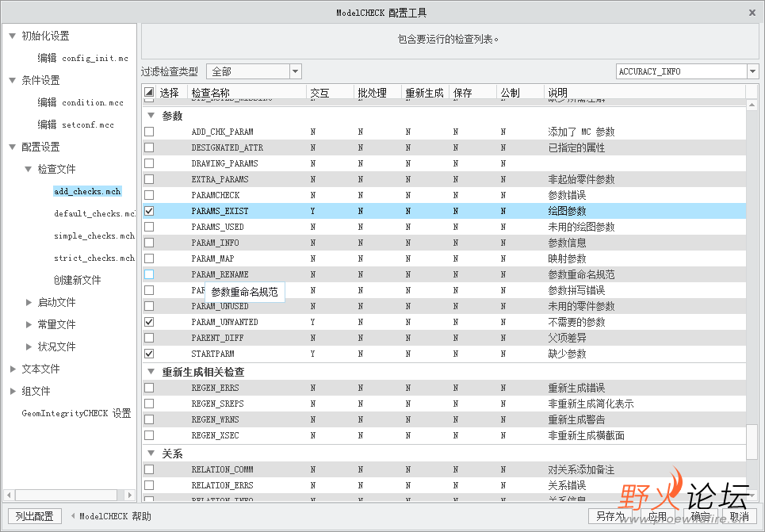The image size is (765, 532).
Task: Uncheck the STARTPARM checkbox
Action: [x=149, y=354]
